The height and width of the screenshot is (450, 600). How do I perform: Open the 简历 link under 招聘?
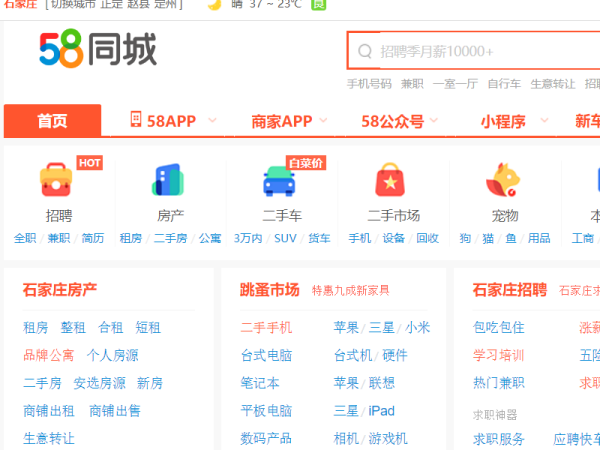[x=93, y=238]
